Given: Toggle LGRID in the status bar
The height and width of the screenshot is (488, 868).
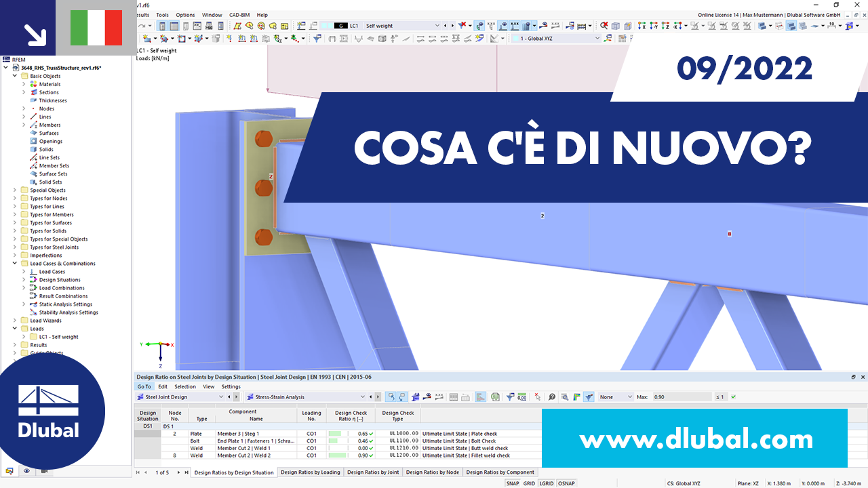Looking at the screenshot, I should tap(546, 483).
